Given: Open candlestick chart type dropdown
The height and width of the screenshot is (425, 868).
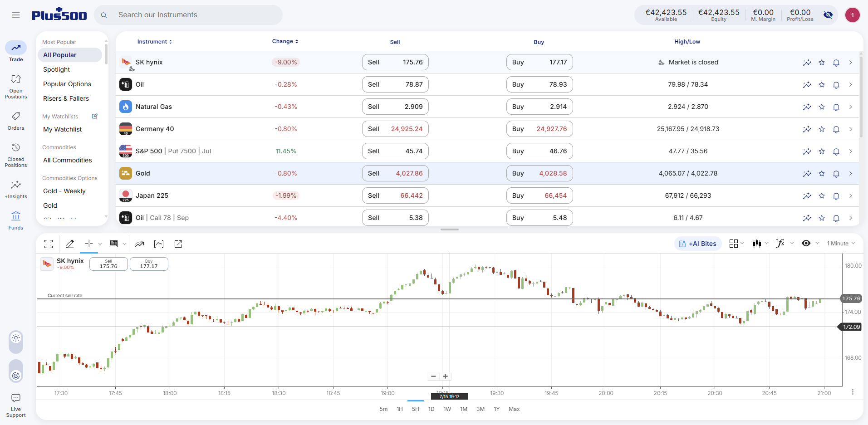Looking at the screenshot, I should tap(760, 244).
